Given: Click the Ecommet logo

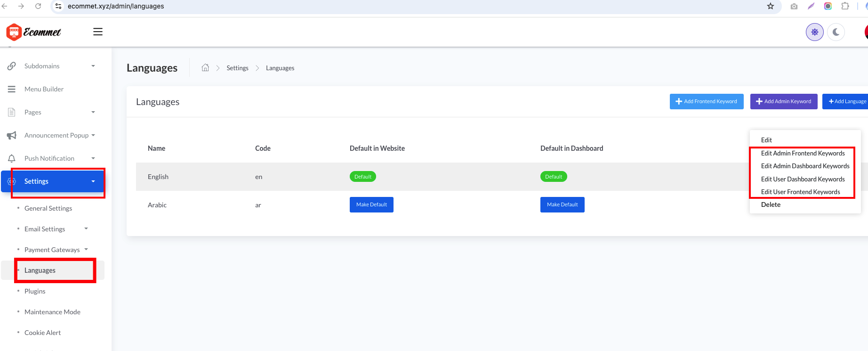Looking at the screenshot, I should pos(34,32).
